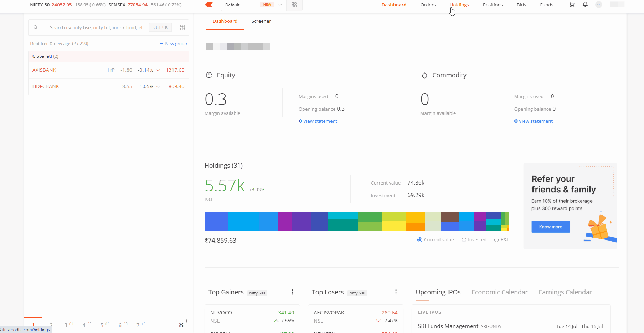
Task: Open Equity View statement link
Action: pos(318,121)
